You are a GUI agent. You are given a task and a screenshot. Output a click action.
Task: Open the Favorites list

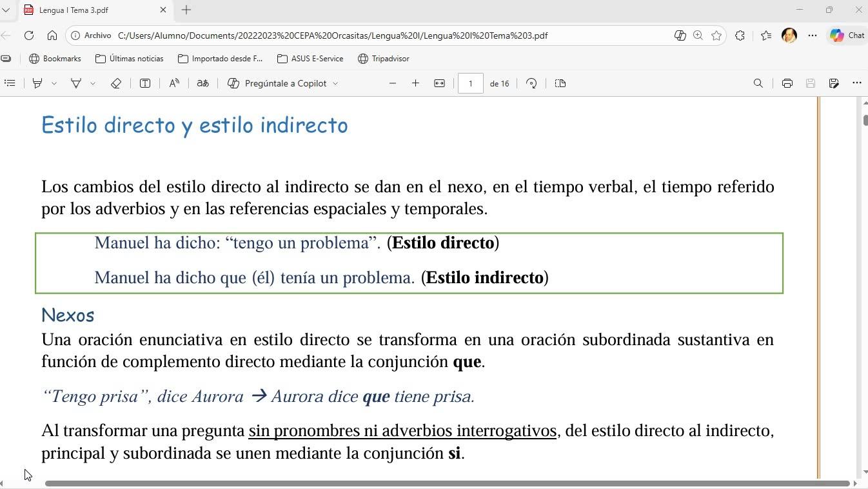(766, 35)
